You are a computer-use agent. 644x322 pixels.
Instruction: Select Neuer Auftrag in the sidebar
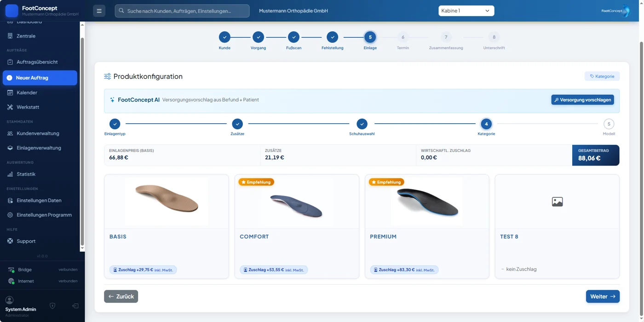tap(40, 78)
